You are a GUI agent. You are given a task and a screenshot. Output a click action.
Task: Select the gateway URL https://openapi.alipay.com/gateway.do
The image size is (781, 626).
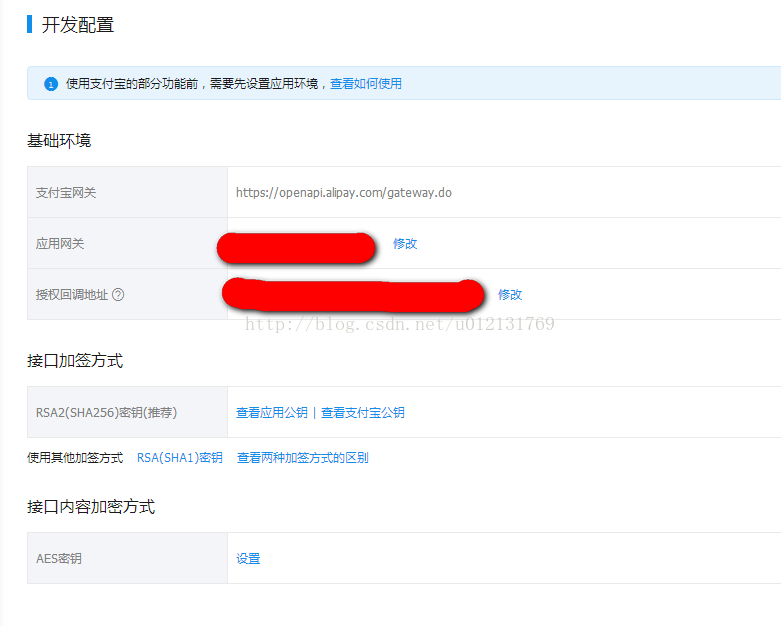[344, 193]
